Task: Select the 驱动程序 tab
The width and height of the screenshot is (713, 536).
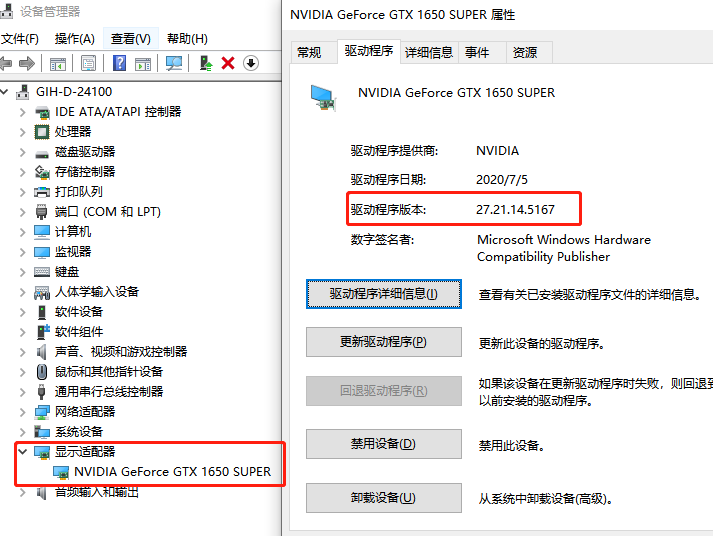Action: pos(369,51)
